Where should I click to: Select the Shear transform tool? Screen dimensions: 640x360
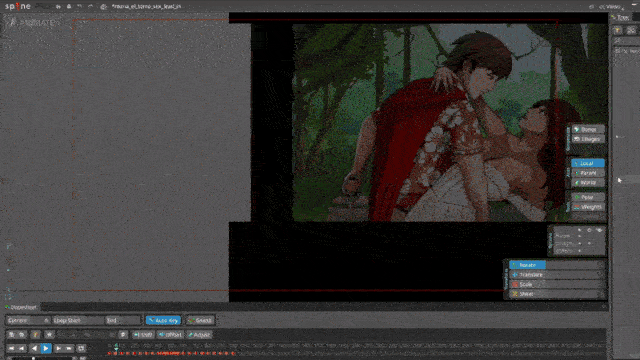[527, 294]
